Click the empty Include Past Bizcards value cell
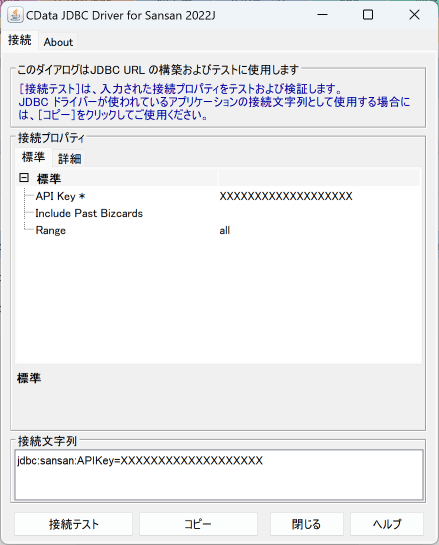 319,213
